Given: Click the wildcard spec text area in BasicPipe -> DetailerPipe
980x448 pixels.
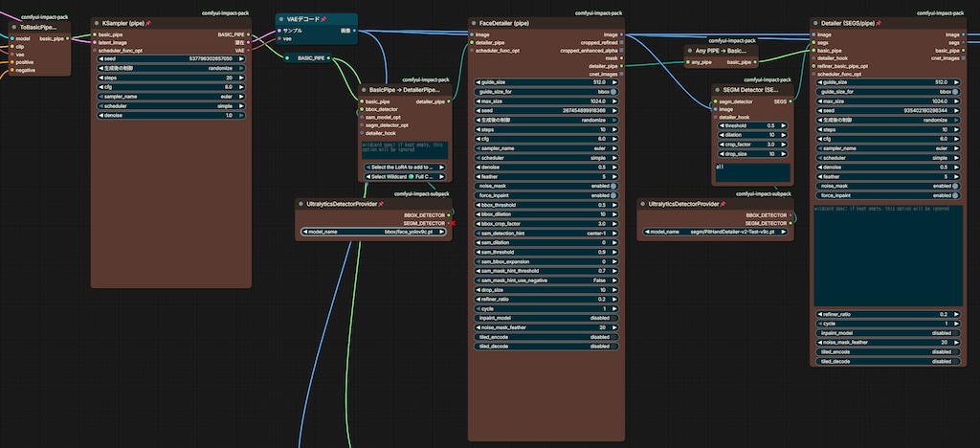Looking at the screenshot, I should [x=405, y=150].
